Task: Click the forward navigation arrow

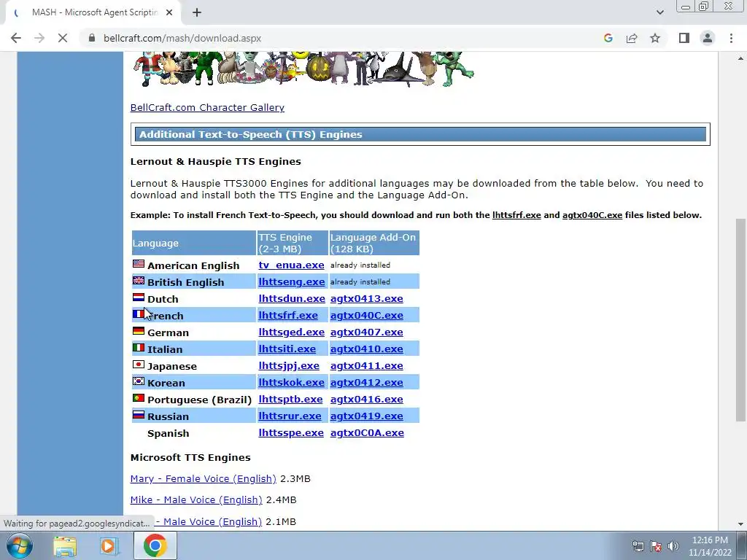Action: point(39,38)
